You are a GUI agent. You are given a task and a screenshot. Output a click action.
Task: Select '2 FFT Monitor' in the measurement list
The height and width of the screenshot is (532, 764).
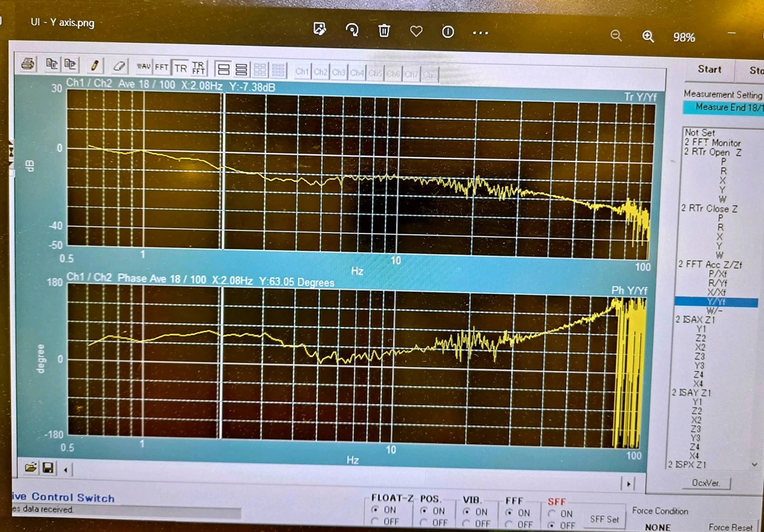click(712, 142)
